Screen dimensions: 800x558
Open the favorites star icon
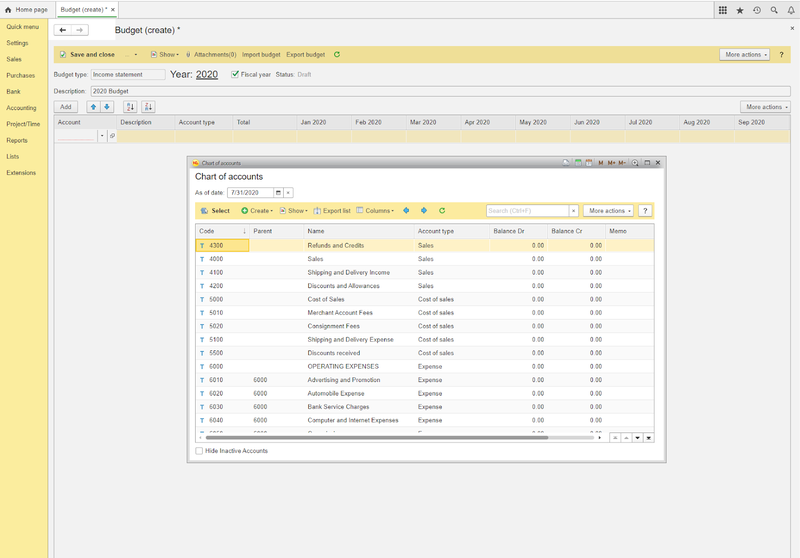pyautogui.click(x=740, y=9)
